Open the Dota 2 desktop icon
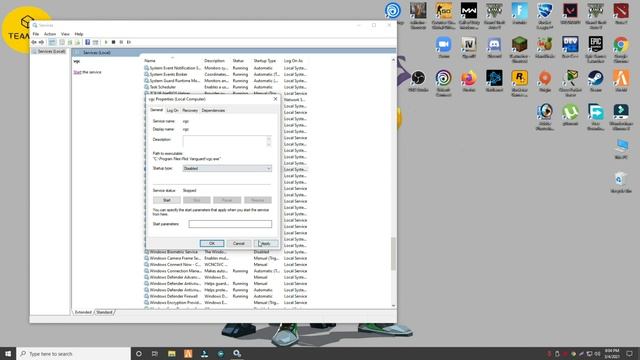Viewport: 640px width, 360px height. [x=621, y=13]
